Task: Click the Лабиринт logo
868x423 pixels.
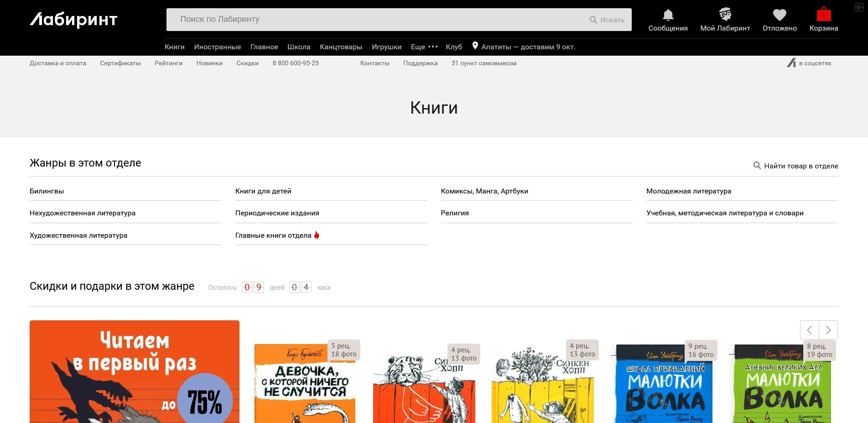Action: point(74,20)
